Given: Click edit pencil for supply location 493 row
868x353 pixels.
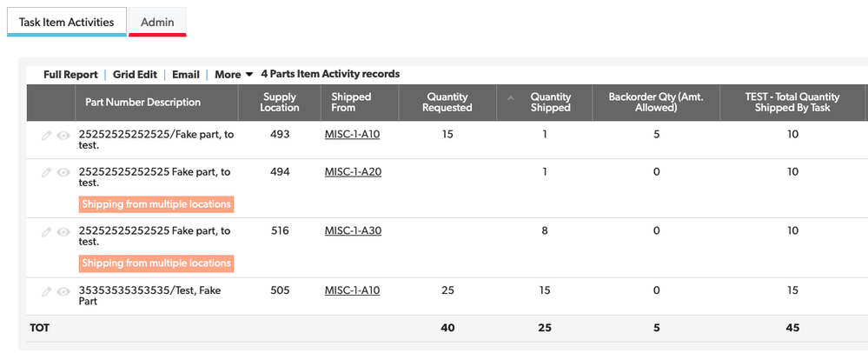Looking at the screenshot, I should pyautogui.click(x=47, y=136).
